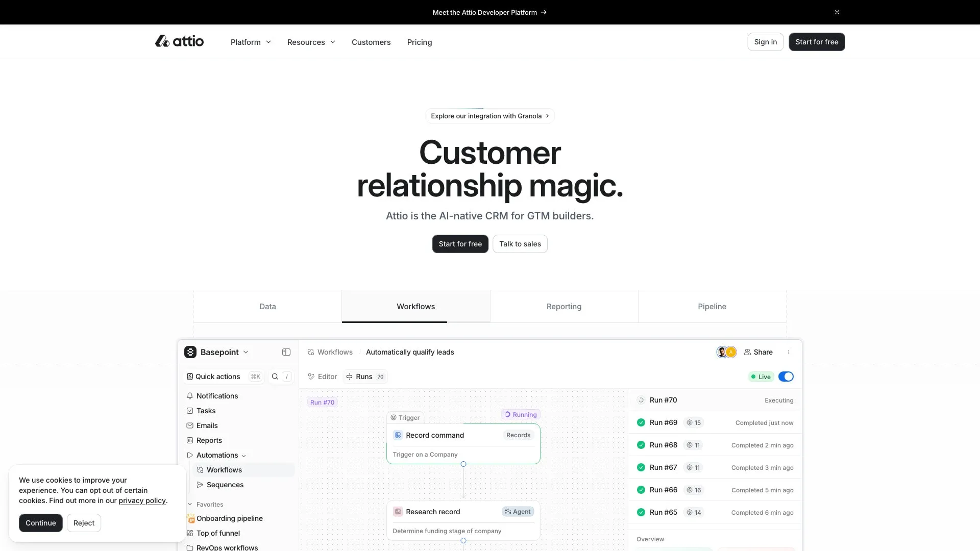Open the Granola integration link
Screen dimensions: 980x551
[x=490, y=116]
